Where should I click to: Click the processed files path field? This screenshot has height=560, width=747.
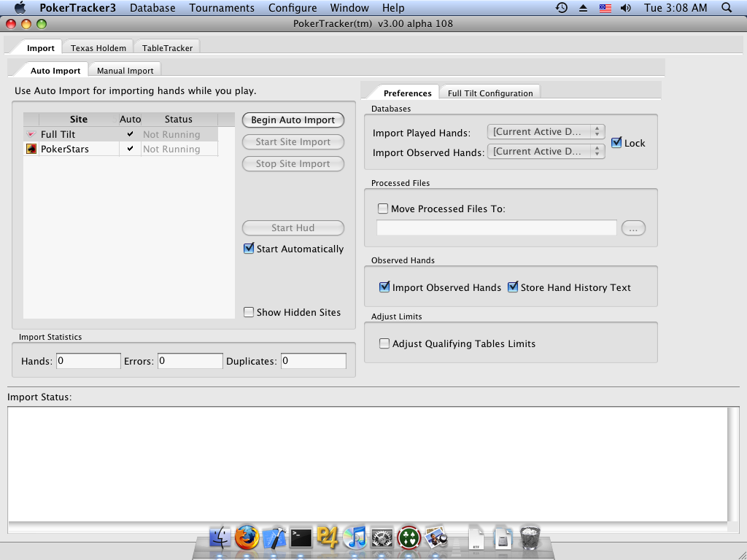(x=496, y=227)
